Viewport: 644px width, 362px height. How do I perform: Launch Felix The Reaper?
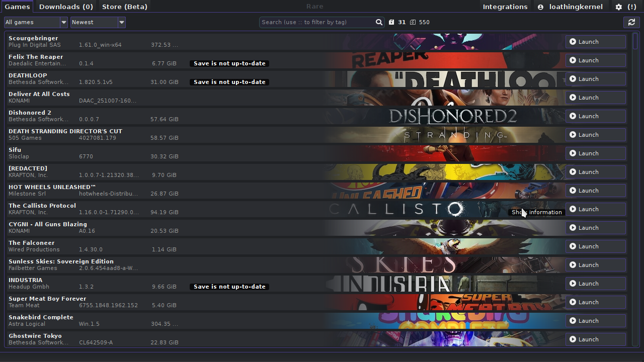coord(596,60)
